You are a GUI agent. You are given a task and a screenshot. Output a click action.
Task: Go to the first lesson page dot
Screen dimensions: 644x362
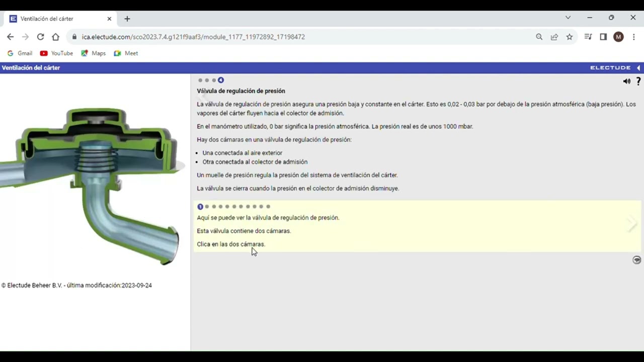pos(200,80)
